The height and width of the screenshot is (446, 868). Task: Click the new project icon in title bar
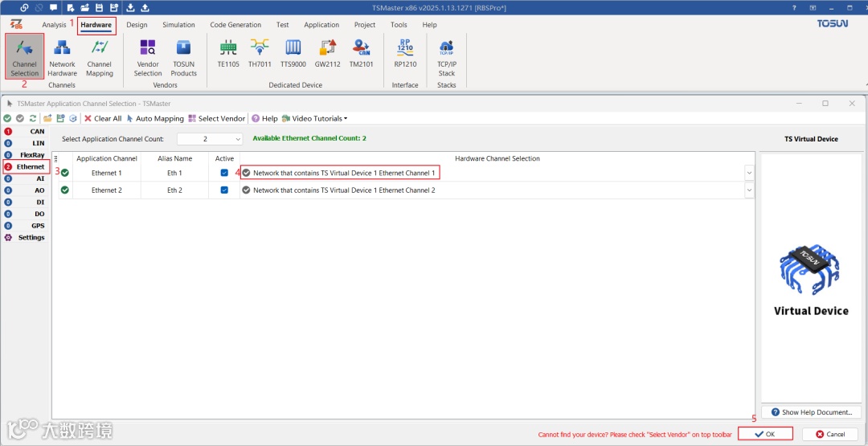pyautogui.click(x=71, y=8)
